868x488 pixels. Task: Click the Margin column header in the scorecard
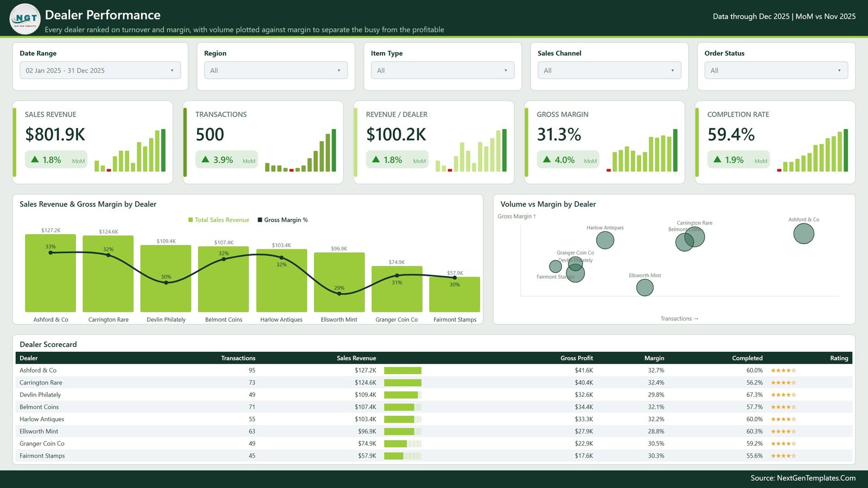[654, 358]
